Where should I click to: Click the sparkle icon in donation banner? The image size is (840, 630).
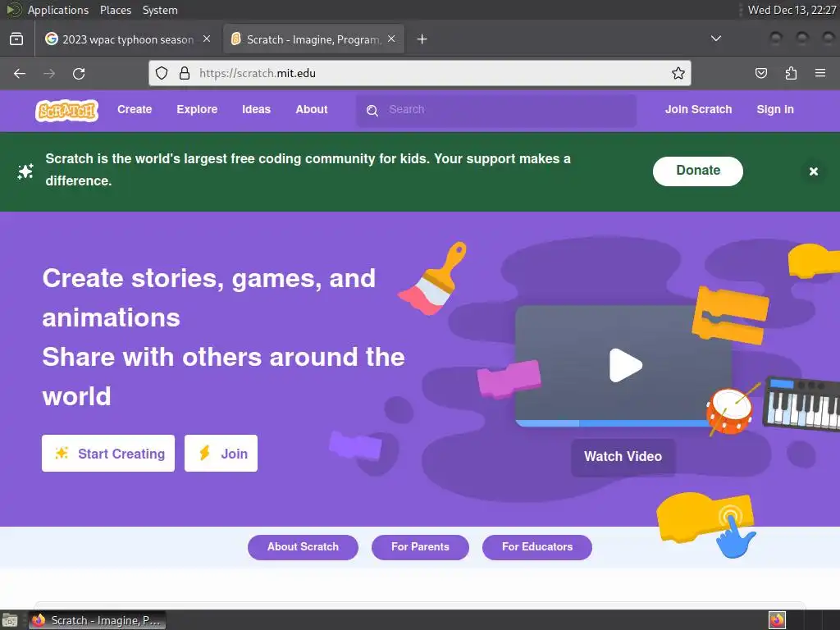coord(25,171)
